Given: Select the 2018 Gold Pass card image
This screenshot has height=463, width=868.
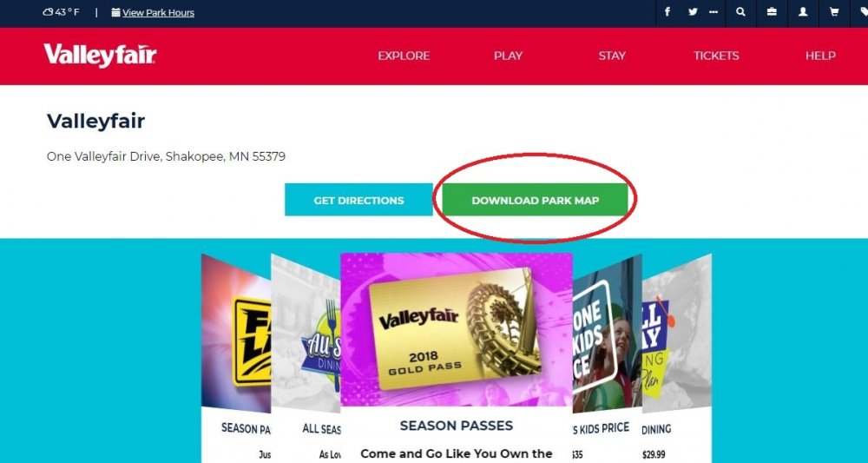Looking at the screenshot, I should (x=457, y=329).
